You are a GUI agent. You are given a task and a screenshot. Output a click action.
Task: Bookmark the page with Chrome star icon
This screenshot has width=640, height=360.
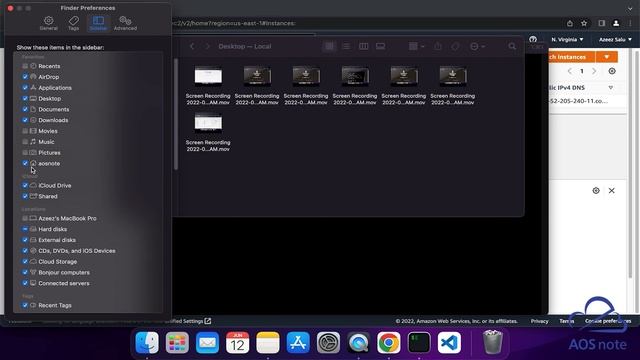pos(584,23)
